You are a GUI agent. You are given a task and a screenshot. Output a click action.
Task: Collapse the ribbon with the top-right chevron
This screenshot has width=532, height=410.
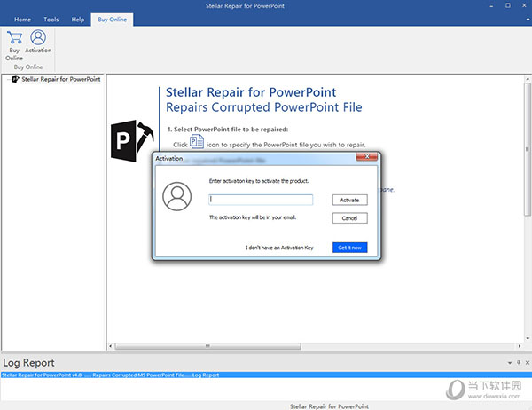click(528, 20)
